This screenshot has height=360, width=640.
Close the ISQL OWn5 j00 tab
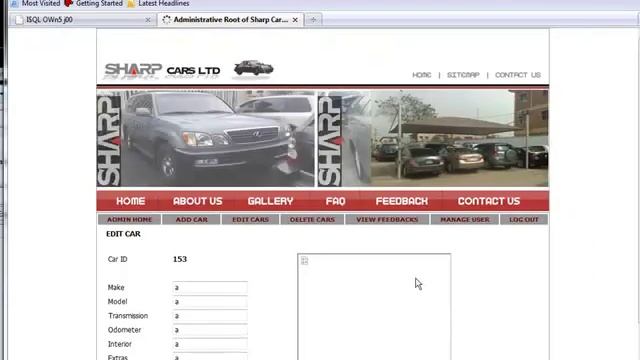pos(148,20)
